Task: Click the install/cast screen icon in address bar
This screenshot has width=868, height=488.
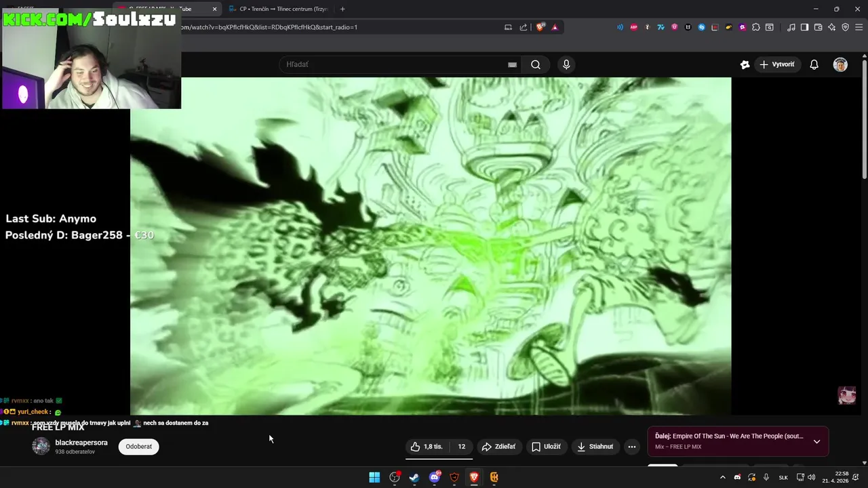Action: point(508,27)
